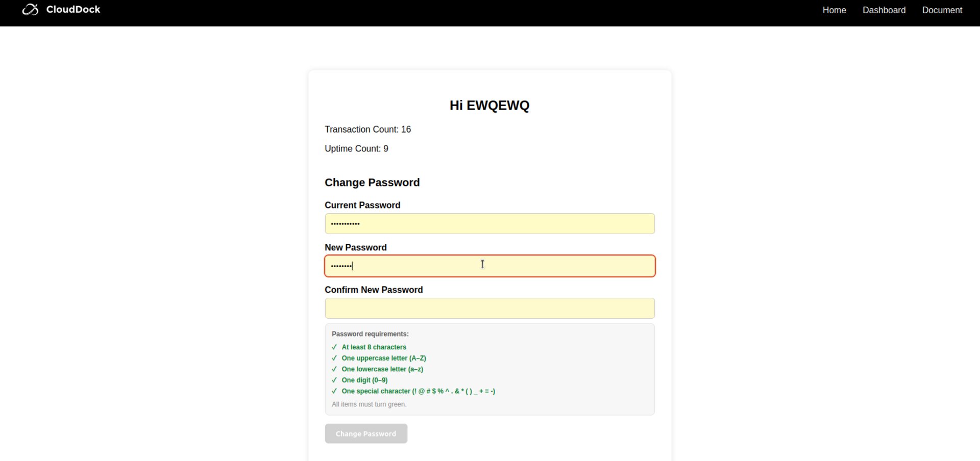
Task: Click checkmark beside 'One uppercase letter'
Action: [334, 358]
